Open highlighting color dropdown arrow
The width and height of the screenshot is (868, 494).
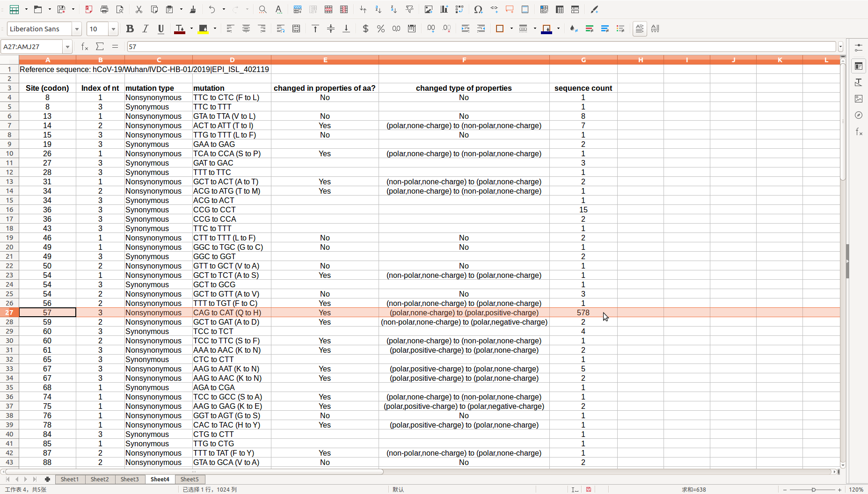coord(215,29)
